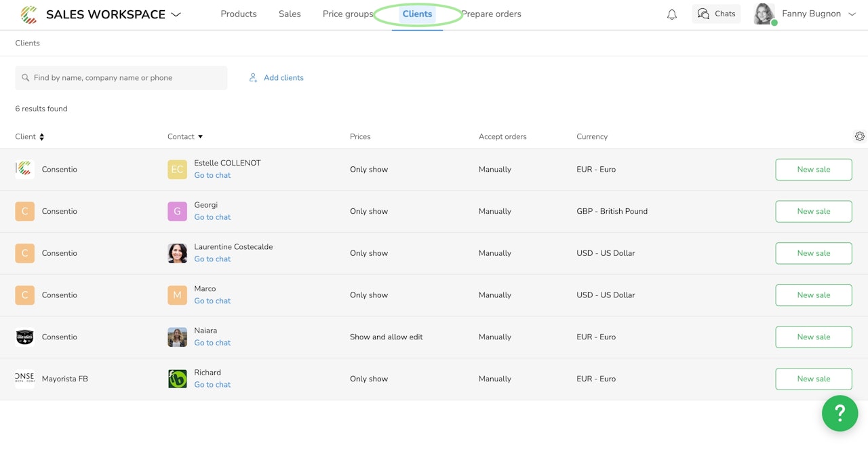Click 'Show and allow edit' in Naiara row
The image size is (868, 471).
pos(386,337)
